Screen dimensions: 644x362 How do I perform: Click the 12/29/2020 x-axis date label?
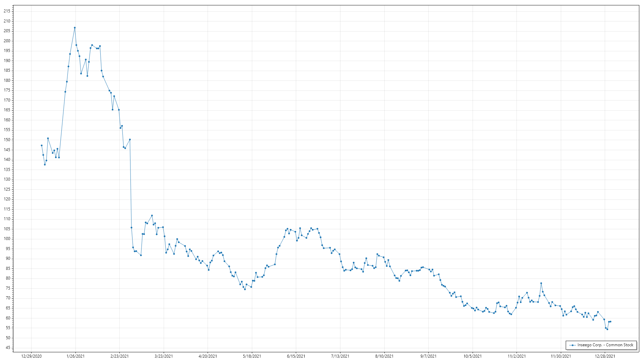[x=32, y=356]
